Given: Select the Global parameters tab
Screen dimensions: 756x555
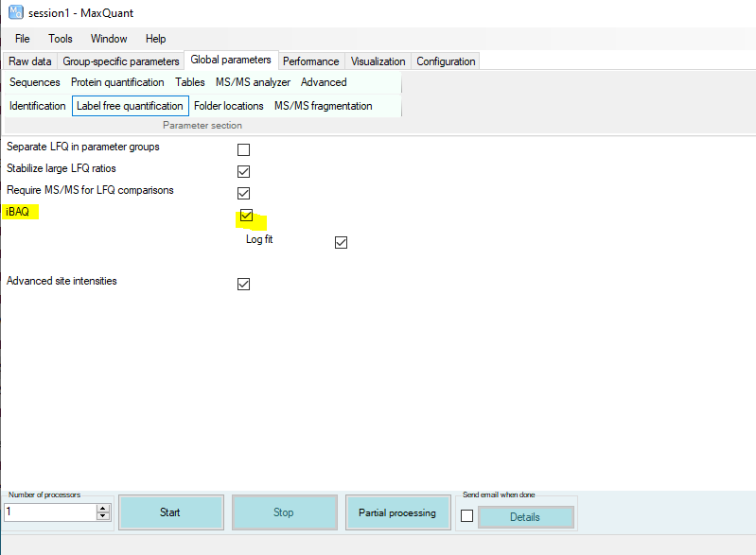Looking at the screenshot, I should click(231, 60).
